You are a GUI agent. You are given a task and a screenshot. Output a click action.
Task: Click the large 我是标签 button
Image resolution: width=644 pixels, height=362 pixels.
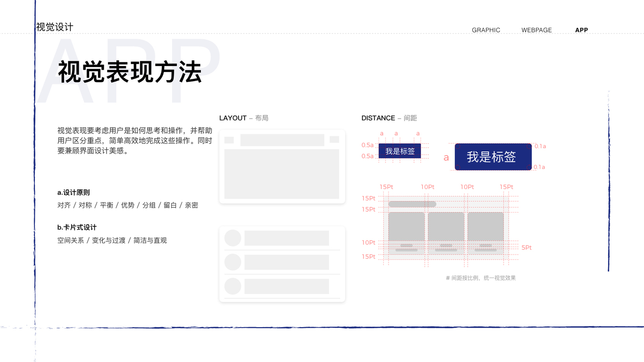[x=493, y=156]
